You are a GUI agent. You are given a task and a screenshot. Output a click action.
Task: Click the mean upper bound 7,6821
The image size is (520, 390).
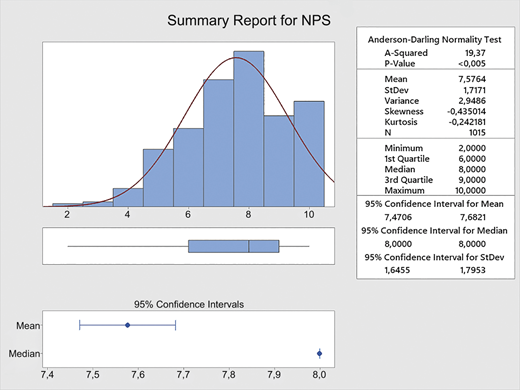[473, 217]
